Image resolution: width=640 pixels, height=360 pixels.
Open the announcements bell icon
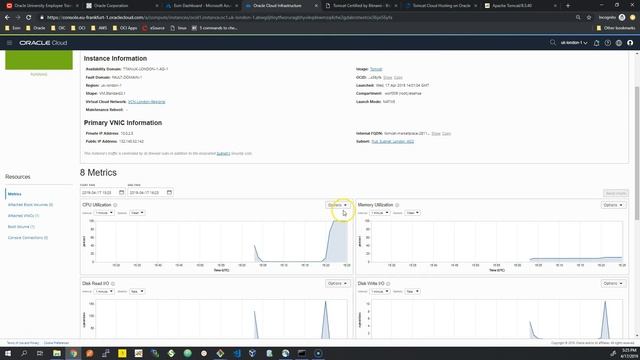[x=596, y=43]
